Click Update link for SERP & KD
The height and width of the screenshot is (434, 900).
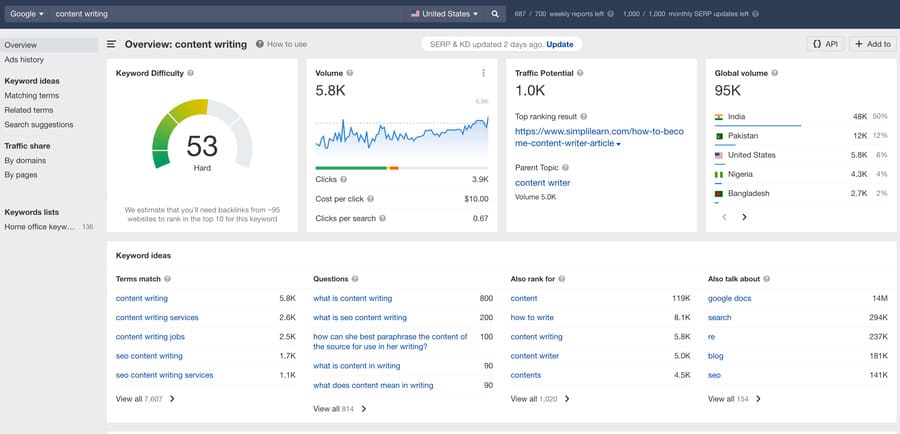click(x=560, y=44)
